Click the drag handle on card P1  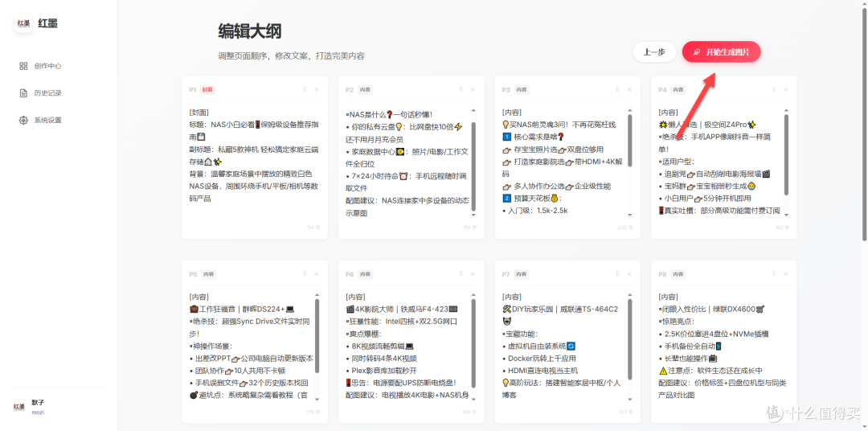305,89
